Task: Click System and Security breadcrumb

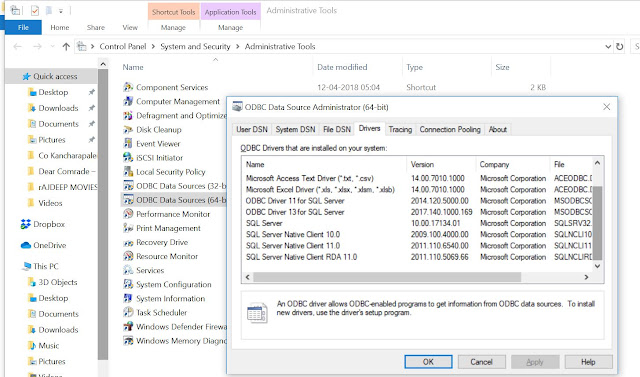Action: [195, 47]
